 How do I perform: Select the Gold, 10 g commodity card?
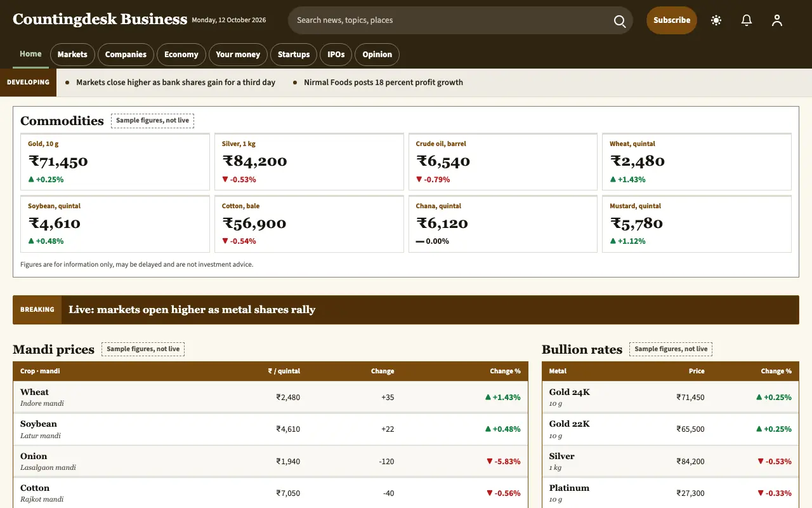pyautogui.click(x=115, y=162)
